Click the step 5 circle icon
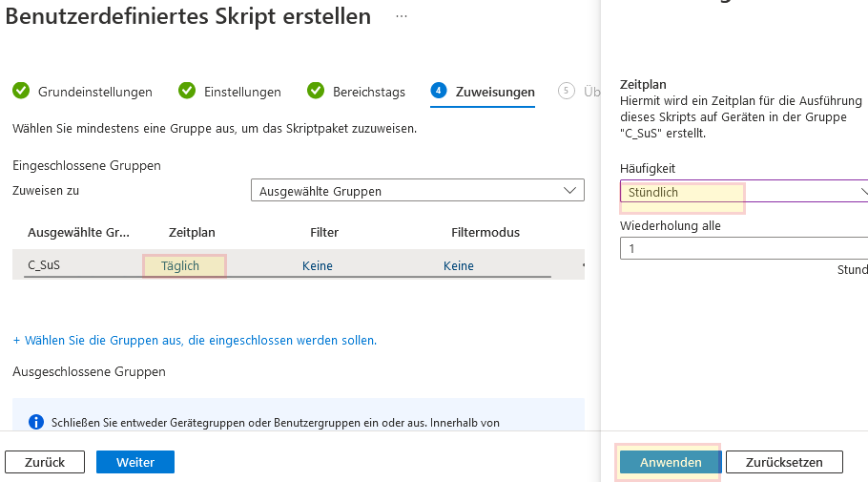 (567, 91)
